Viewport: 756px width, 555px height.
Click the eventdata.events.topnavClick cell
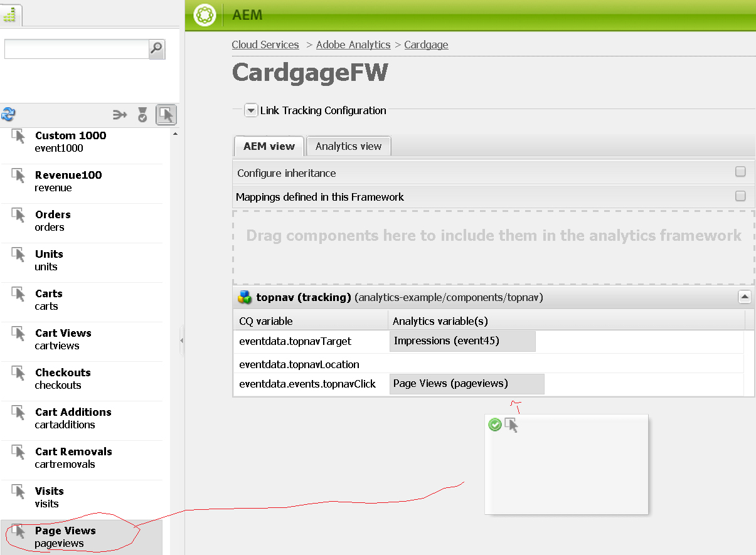[311, 384]
